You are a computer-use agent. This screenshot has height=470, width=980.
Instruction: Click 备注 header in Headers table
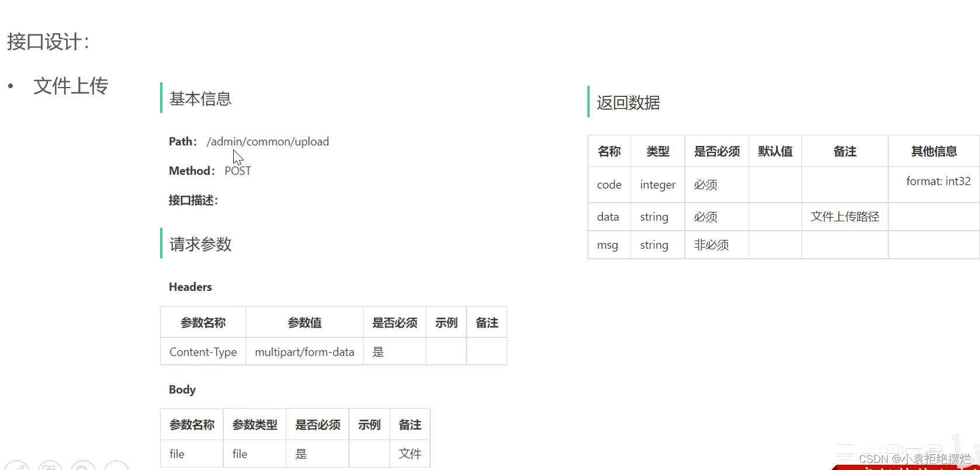click(487, 322)
